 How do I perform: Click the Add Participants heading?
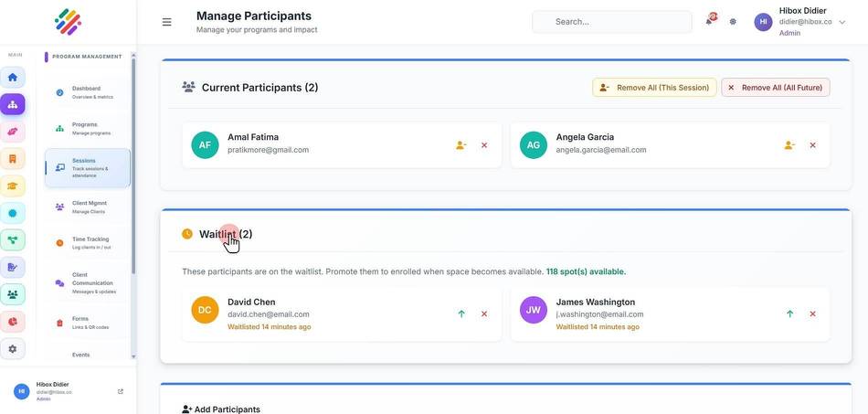tap(227, 409)
